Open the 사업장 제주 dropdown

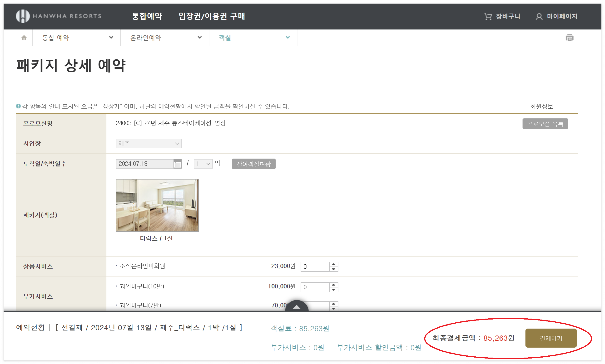pos(149,144)
